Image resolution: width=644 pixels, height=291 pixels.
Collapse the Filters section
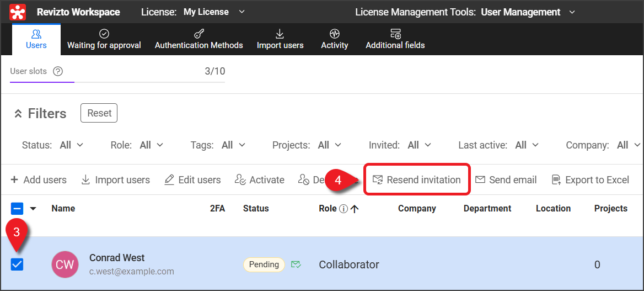pyautogui.click(x=18, y=114)
